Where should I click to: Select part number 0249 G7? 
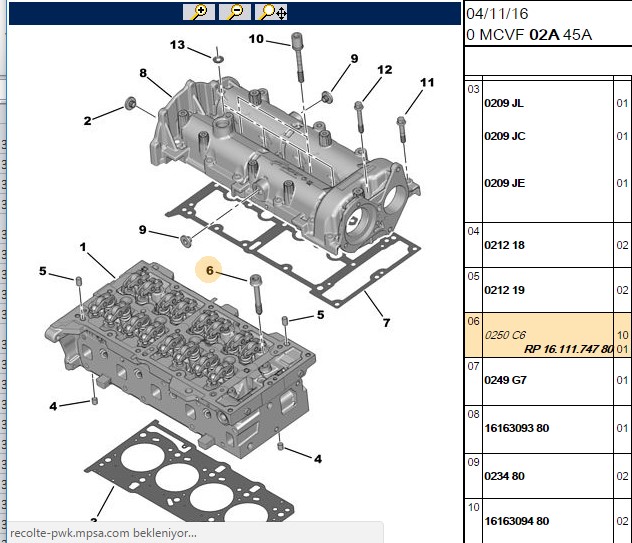pyautogui.click(x=505, y=380)
